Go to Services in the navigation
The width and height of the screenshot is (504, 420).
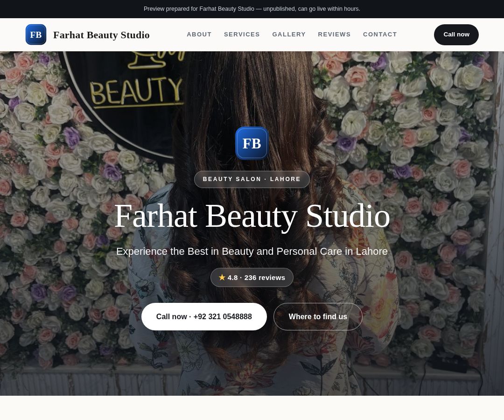[x=242, y=35]
